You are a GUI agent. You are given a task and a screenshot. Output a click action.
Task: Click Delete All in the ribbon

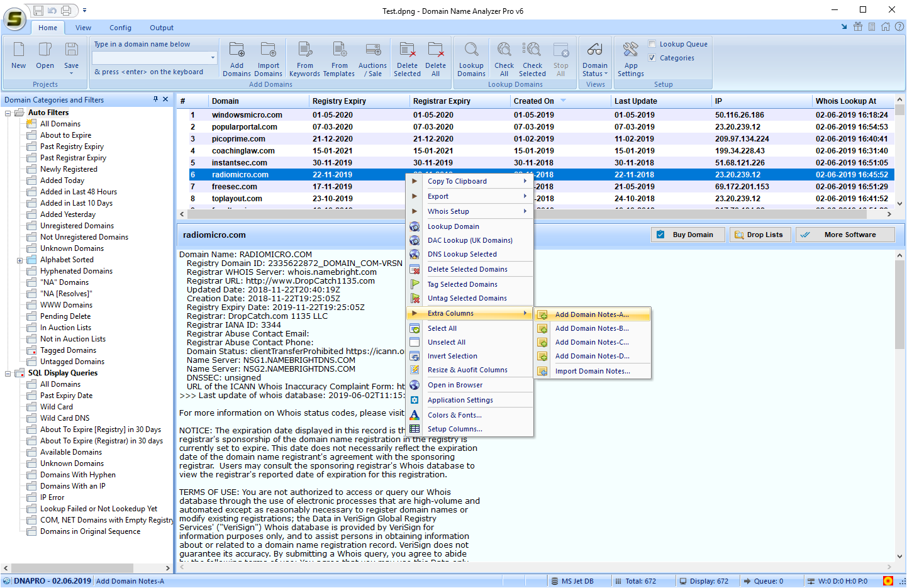tap(435, 60)
